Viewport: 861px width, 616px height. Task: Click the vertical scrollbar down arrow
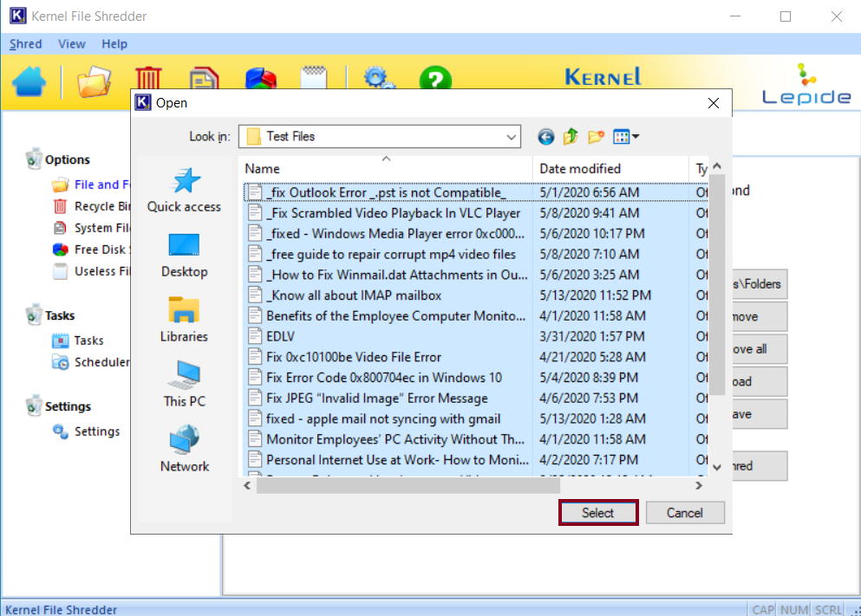tap(716, 467)
